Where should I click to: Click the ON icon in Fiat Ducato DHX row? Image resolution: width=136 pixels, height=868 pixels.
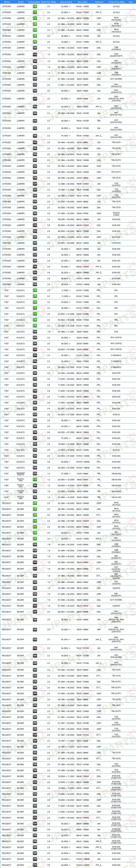point(35,332)
